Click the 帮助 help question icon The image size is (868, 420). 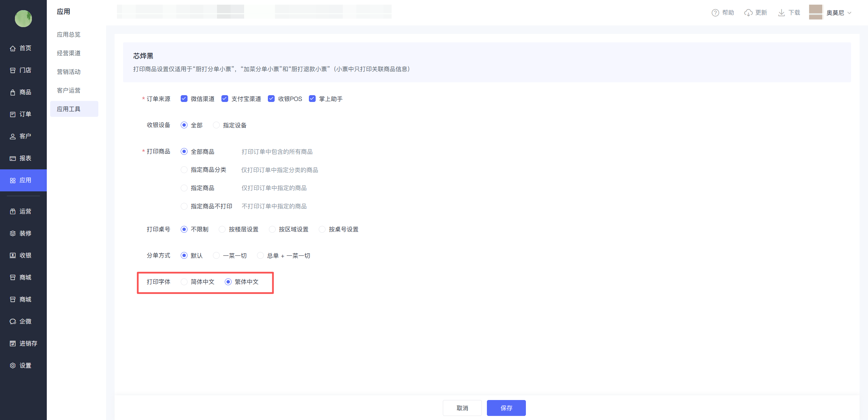click(x=715, y=13)
